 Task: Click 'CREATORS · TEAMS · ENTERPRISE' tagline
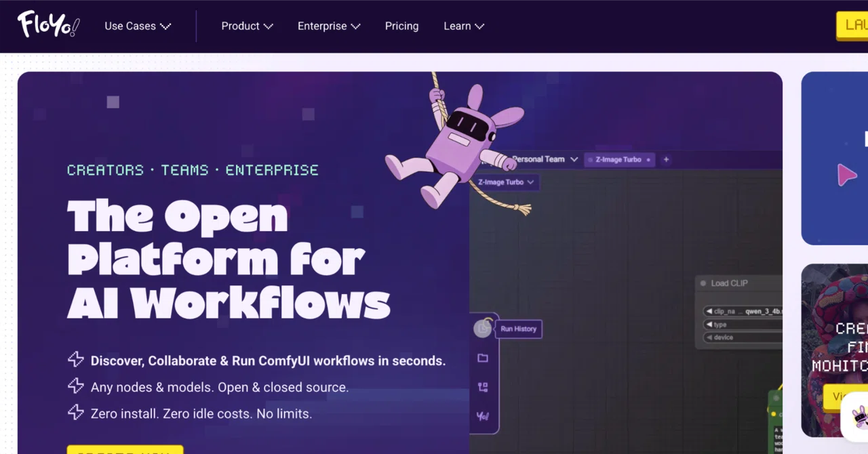click(193, 170)
